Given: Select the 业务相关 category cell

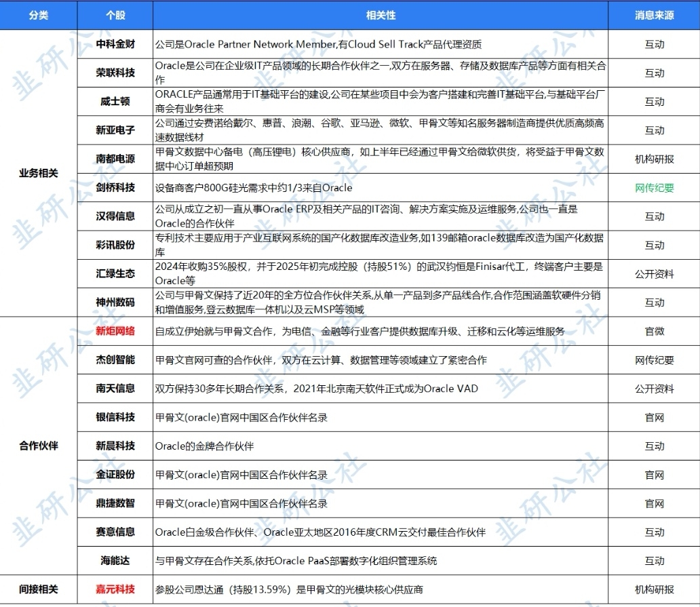Looking at the screenshot, I should pyautogui.click(x=39, y=173).
